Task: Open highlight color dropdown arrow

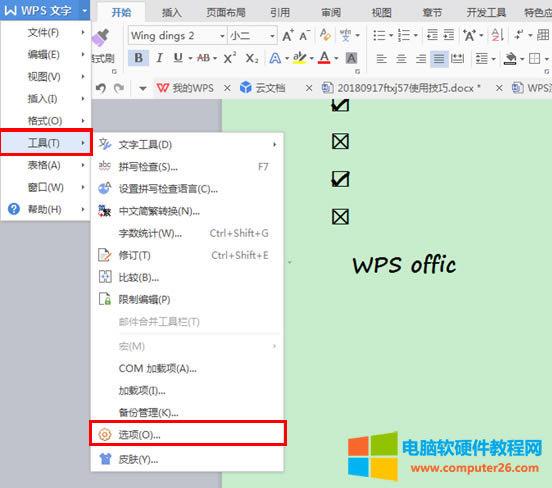Action: [312, 58]
